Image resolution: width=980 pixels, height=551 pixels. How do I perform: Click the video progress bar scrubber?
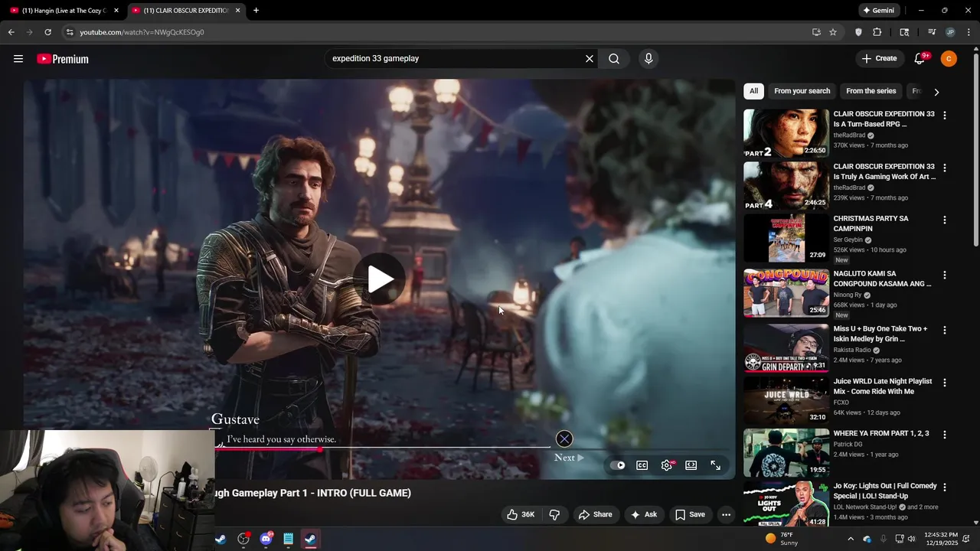tap(319, 449)
